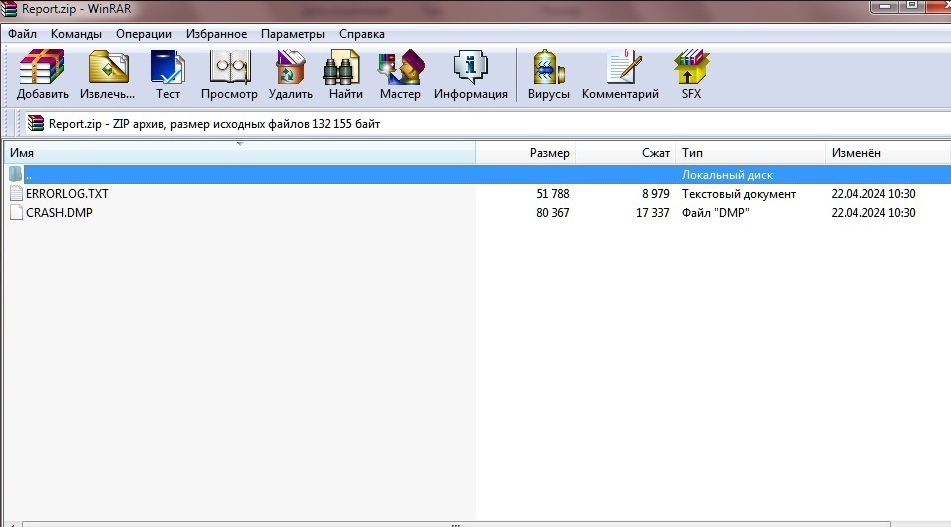Click the SFX archive icon
This screenshot has height=527, width=951.
691,74
